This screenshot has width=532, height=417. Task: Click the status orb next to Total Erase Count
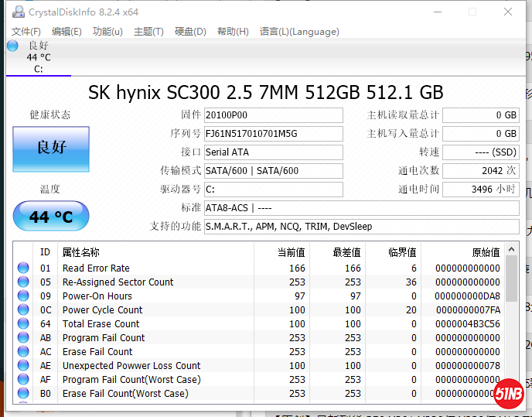23,324
